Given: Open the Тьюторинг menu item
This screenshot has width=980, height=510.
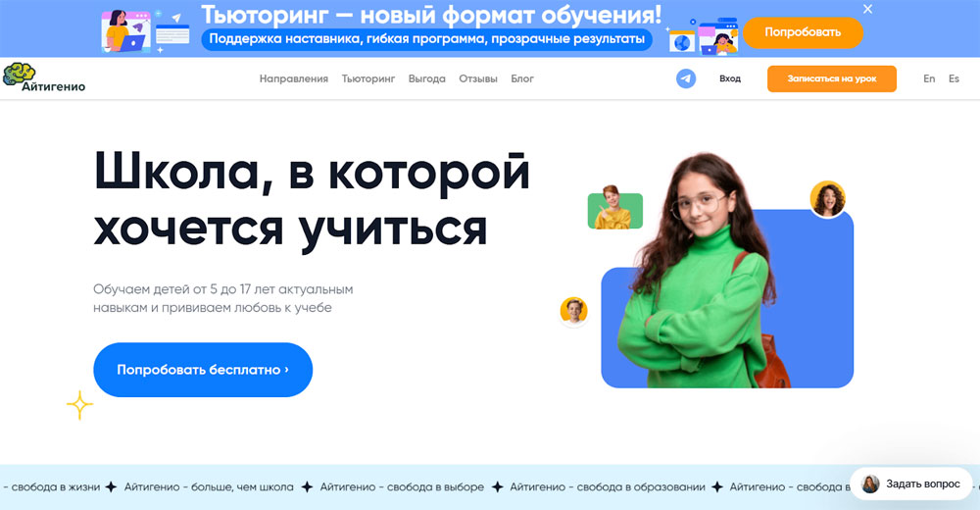Looking at the screenshot, I should 368,78.
